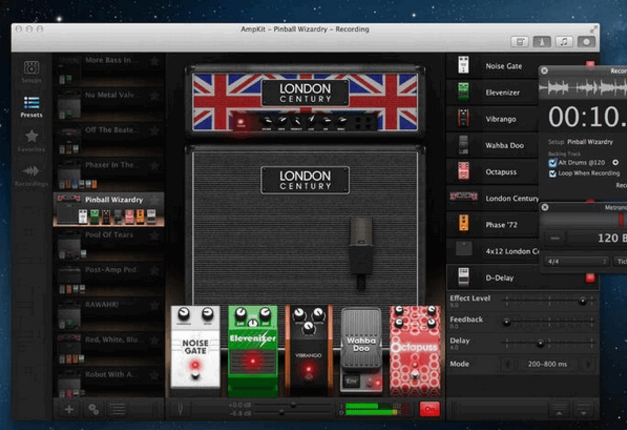Click the red On button

(429, 409)
